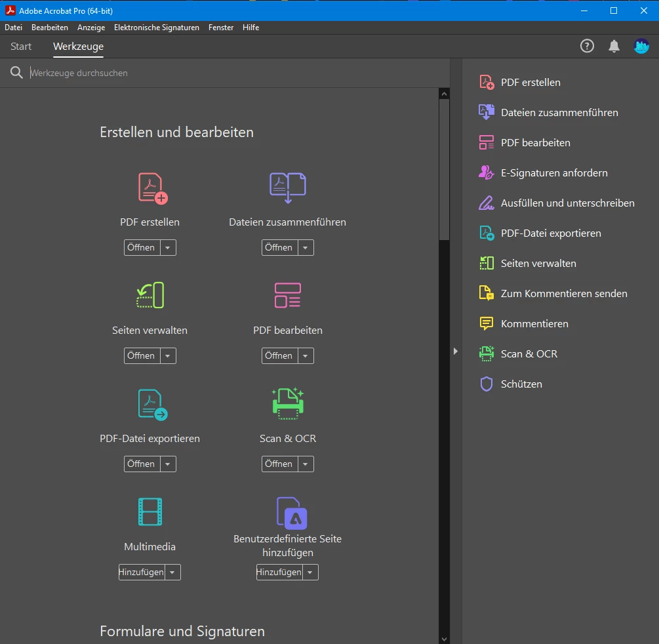Open Seiten verwalten icon in right sidebar

pos(487,263)
